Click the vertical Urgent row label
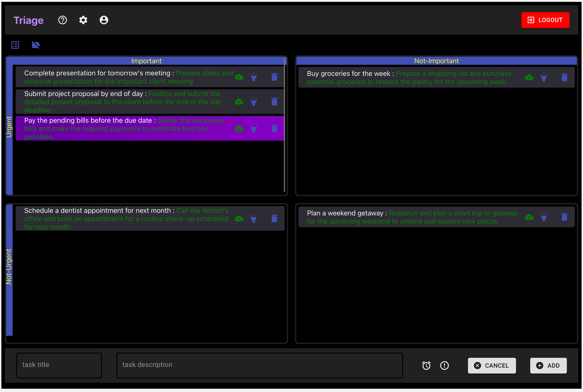 9,127
